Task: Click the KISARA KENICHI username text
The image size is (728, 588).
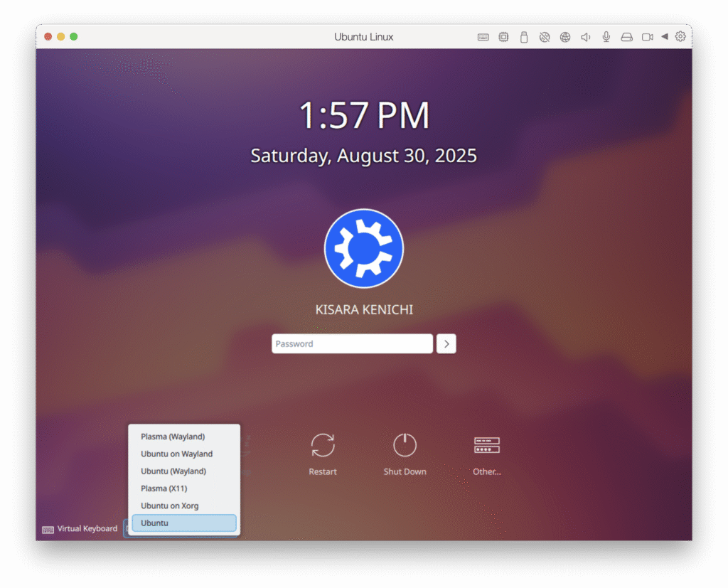Action: 364,310
